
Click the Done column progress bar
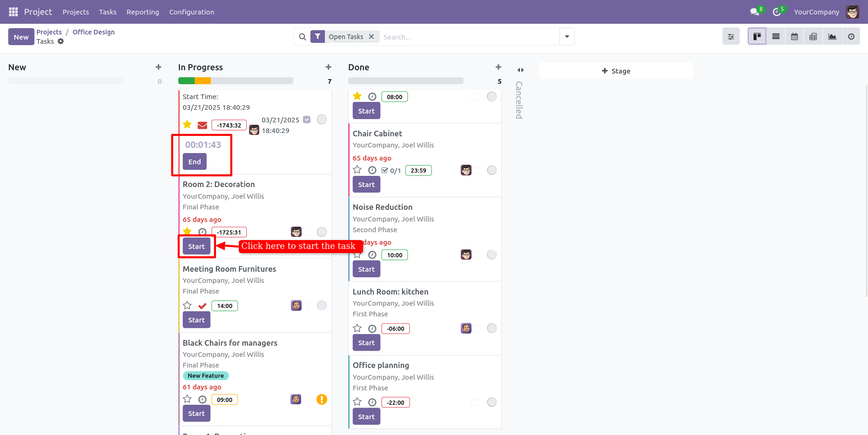[406, 80]
